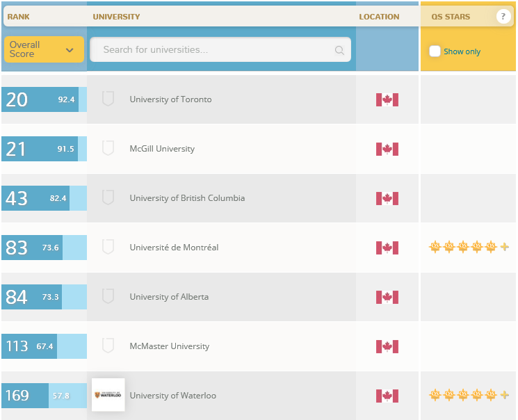The width and height of the screenshot is (518, 420).
Task: Click the shield icon beside McMaster University
Action: click(108, 346)
